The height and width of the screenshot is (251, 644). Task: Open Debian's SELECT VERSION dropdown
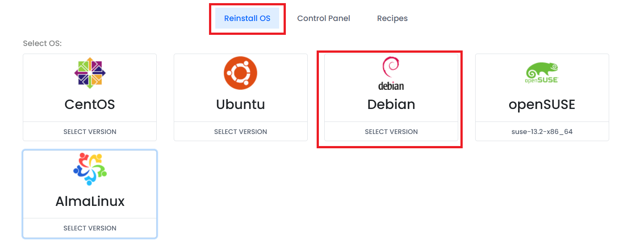click(x=391, y=132)
